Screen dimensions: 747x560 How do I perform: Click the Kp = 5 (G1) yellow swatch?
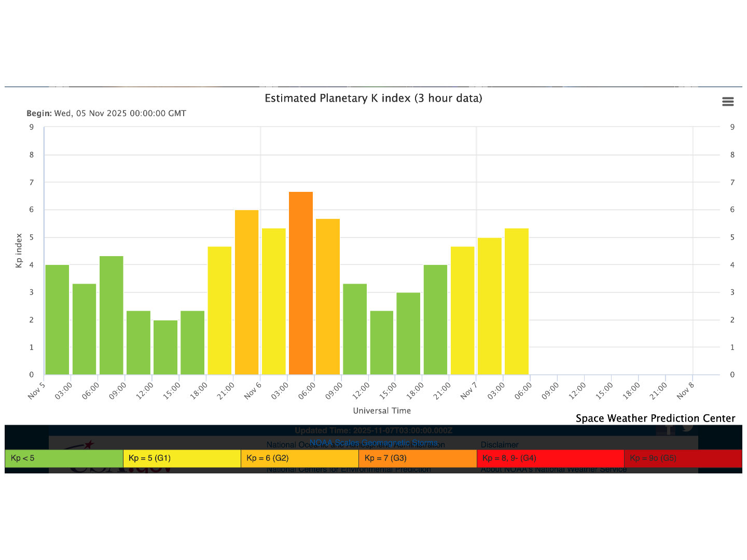pos(182,458)
